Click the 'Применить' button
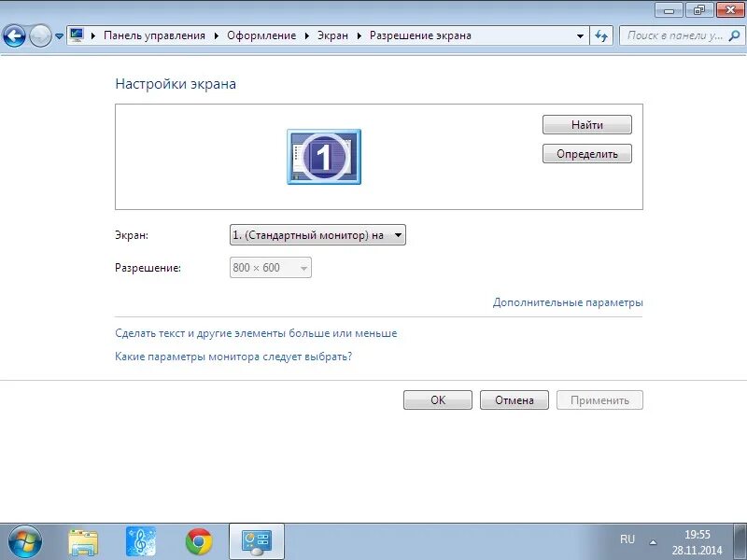This screenshot has width=747, height=560. click(599, 400)
